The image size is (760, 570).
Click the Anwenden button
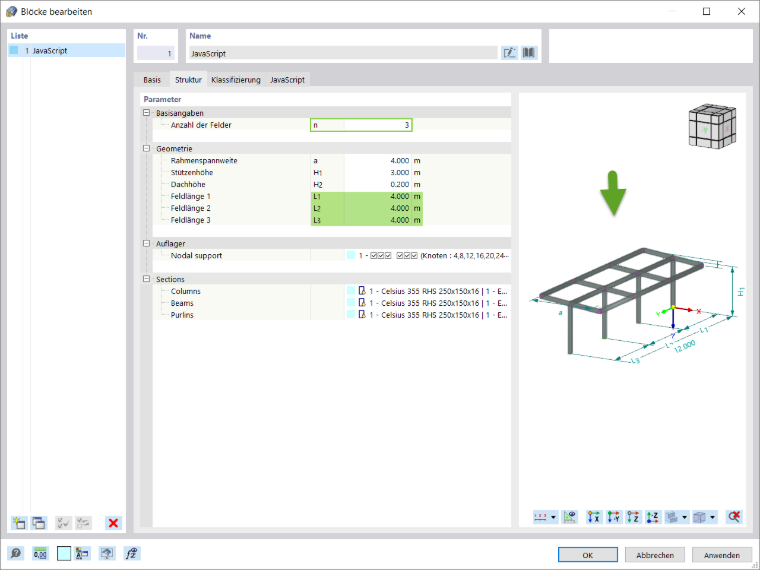point(722,555)
